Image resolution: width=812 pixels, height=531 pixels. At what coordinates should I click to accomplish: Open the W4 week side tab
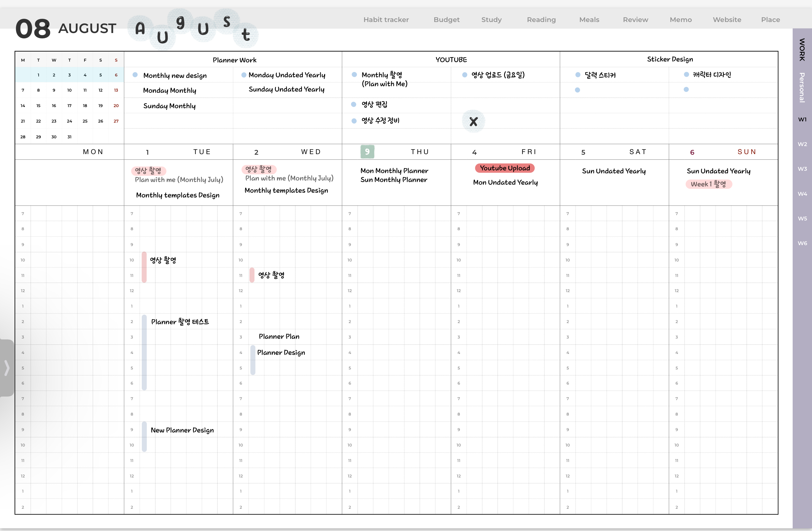tap(802, 194)
